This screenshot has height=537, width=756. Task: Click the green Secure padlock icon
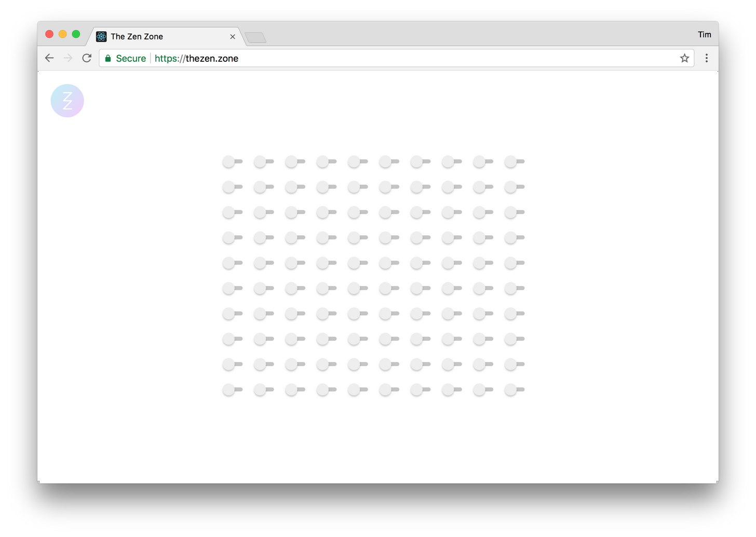(x=108, y=58)
